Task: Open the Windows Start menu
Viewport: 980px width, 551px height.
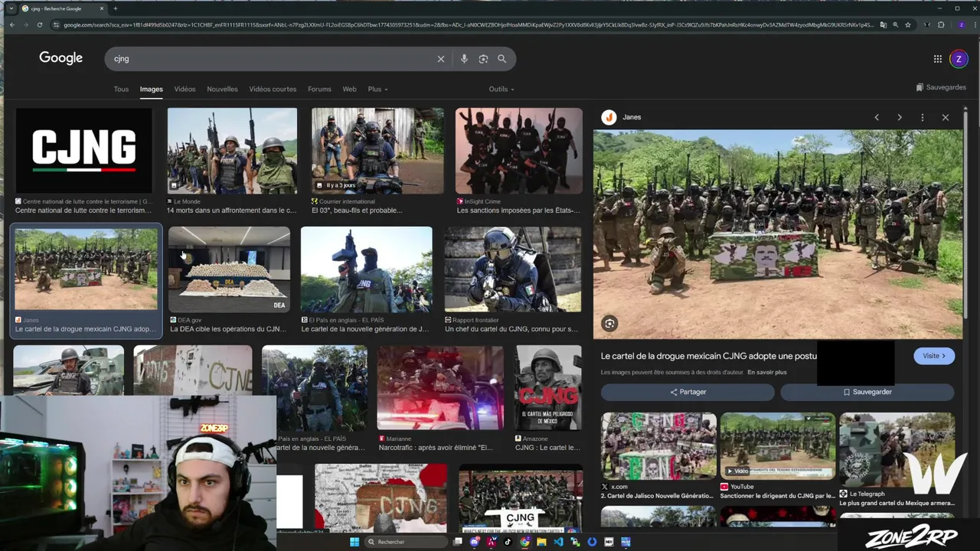Action: pyautogui.click(x=354, y=542)
